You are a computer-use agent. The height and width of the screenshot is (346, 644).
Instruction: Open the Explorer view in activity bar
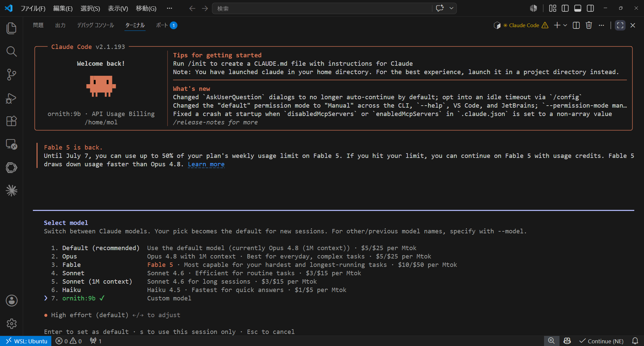[x=11, y=28]
